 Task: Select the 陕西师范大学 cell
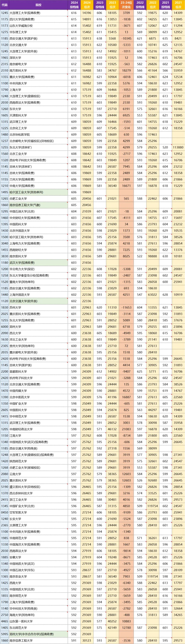[x=38, y=461]
